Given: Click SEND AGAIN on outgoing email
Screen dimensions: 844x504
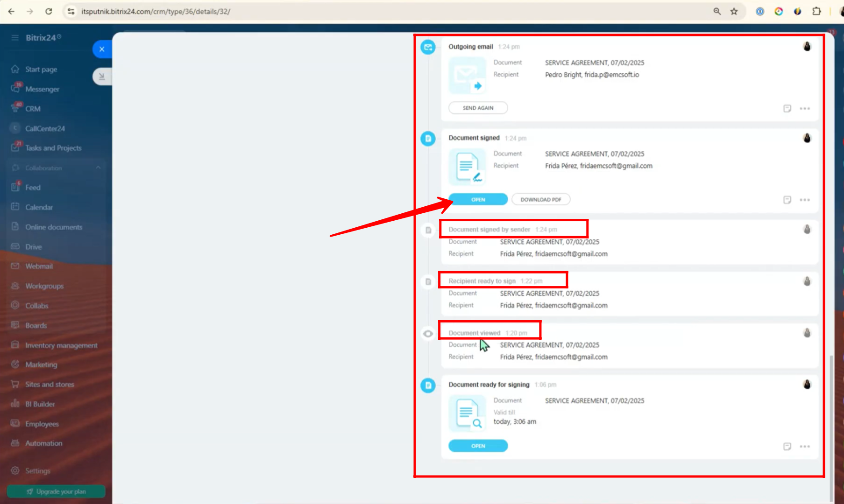Looking at the screenshot, I should click(478, 108).
